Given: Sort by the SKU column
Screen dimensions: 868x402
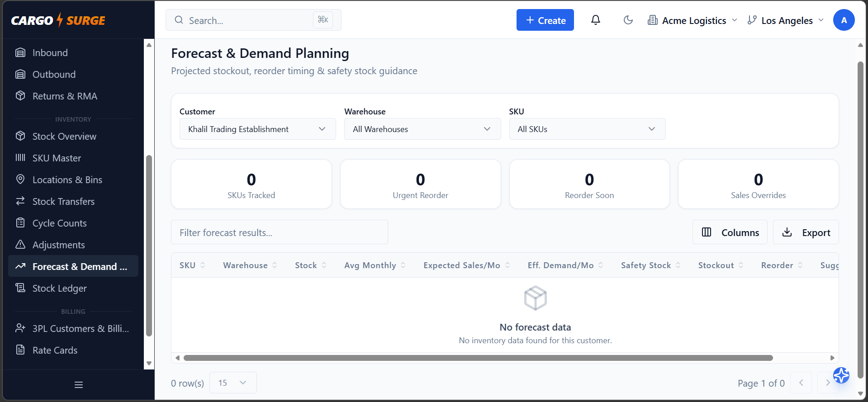Looking at the screenshot, I should coord(192,265).
